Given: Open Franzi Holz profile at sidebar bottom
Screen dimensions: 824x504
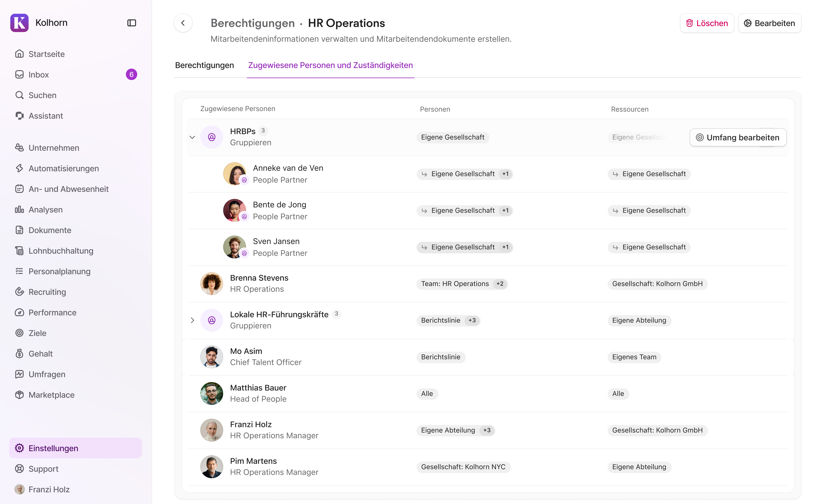Looking at the screenshot, I should coord(49,489).
